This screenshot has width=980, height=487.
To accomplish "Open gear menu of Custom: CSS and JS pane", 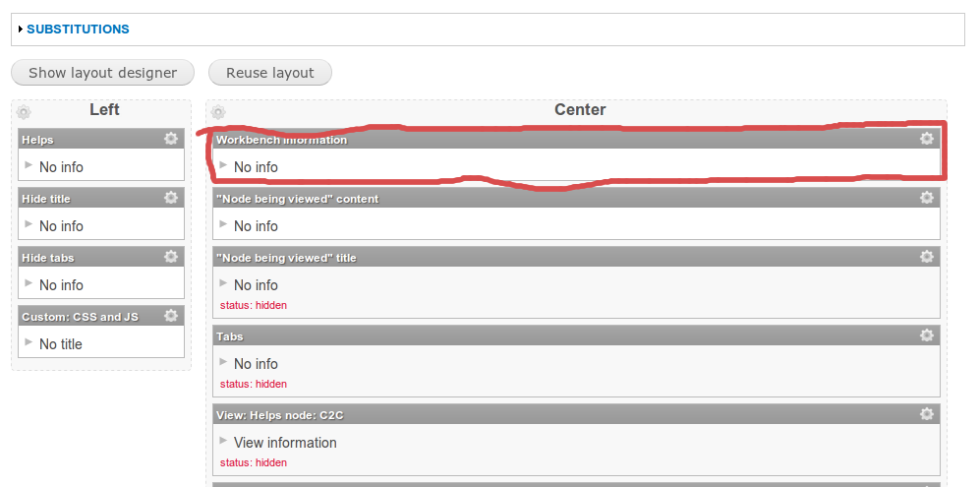I will (x=171, y=316).
